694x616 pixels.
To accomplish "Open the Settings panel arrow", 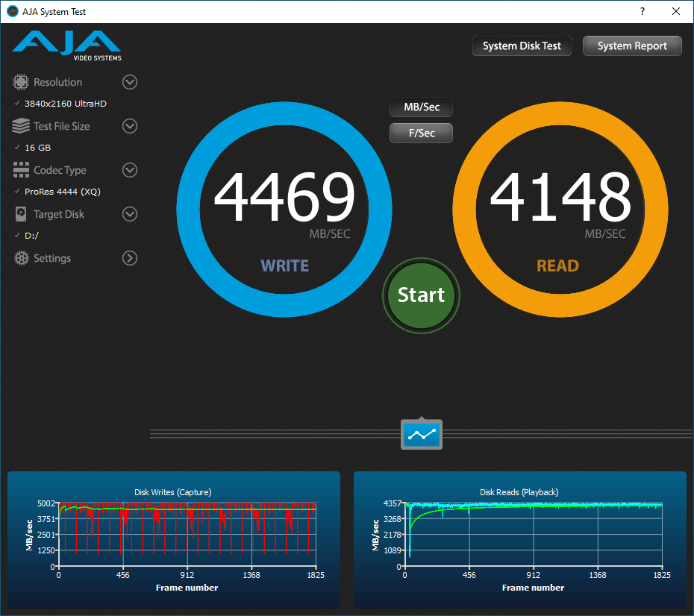I will [129, 258].
